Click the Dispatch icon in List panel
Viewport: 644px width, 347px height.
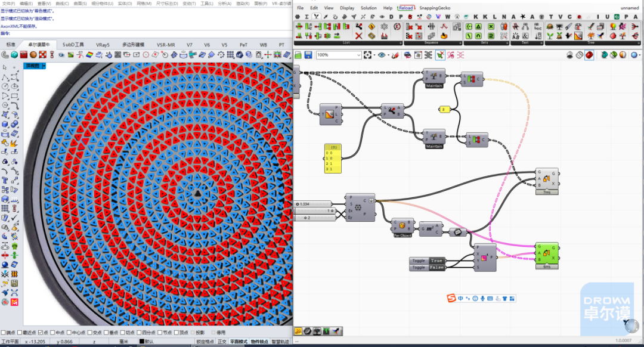click(359, 26)
